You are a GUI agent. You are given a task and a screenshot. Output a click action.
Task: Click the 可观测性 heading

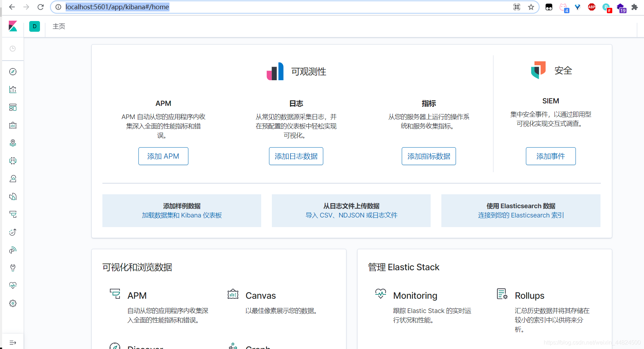click(x=309, y=72)
